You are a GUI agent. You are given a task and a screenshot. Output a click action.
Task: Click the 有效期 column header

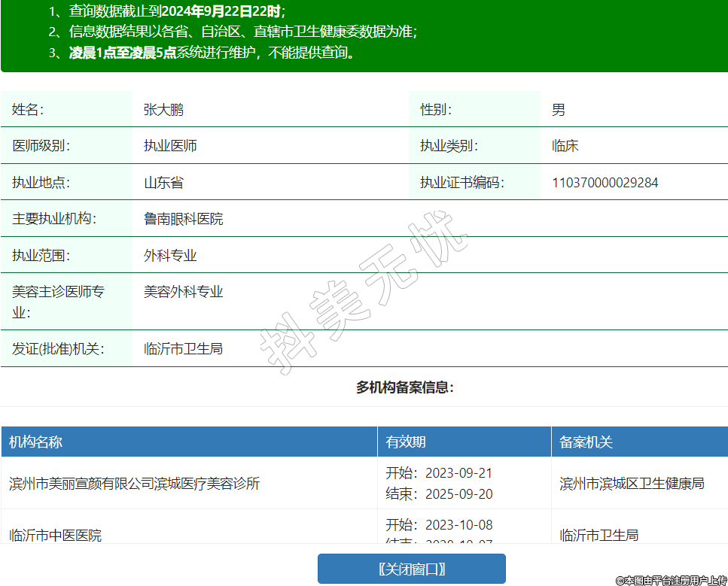tap(406, 442)
